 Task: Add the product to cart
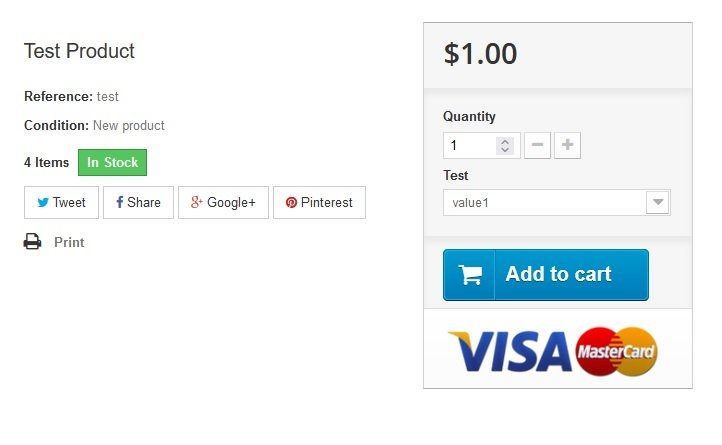pyautogui.click(x=546, y=275)
